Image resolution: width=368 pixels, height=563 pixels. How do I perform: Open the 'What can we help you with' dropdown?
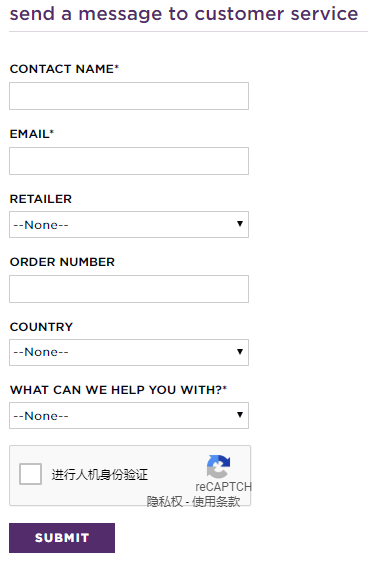click(x=129, y=415)
